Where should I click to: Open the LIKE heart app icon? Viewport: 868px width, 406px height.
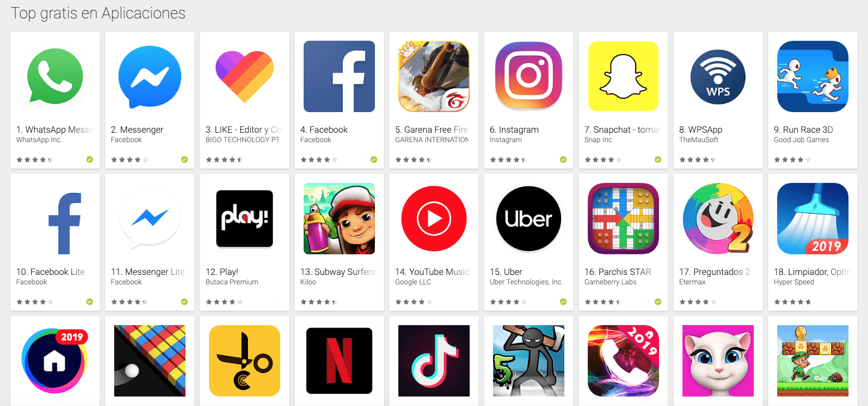pyautogui.click(x=245, y=76)
